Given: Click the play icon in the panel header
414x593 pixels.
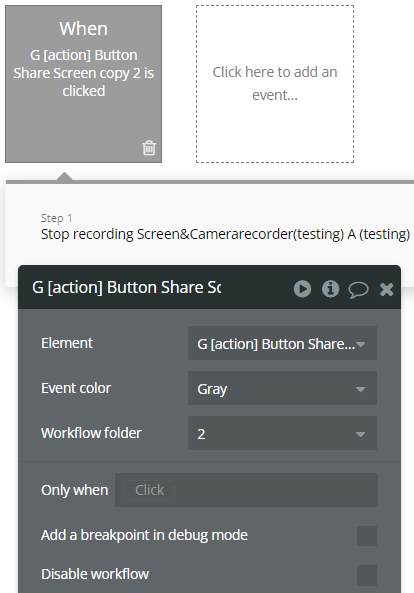Looking at the screenshot, I should (x=302, y=289).
